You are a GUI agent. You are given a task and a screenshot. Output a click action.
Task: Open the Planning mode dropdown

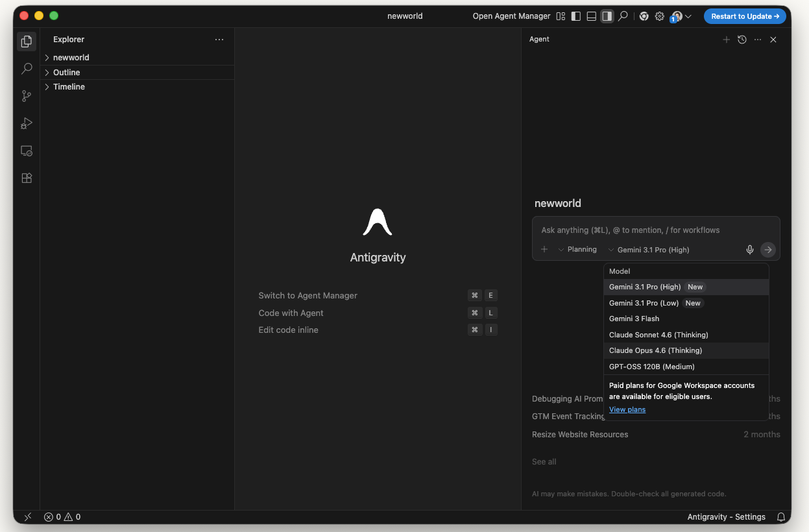(x=577, y=250)
